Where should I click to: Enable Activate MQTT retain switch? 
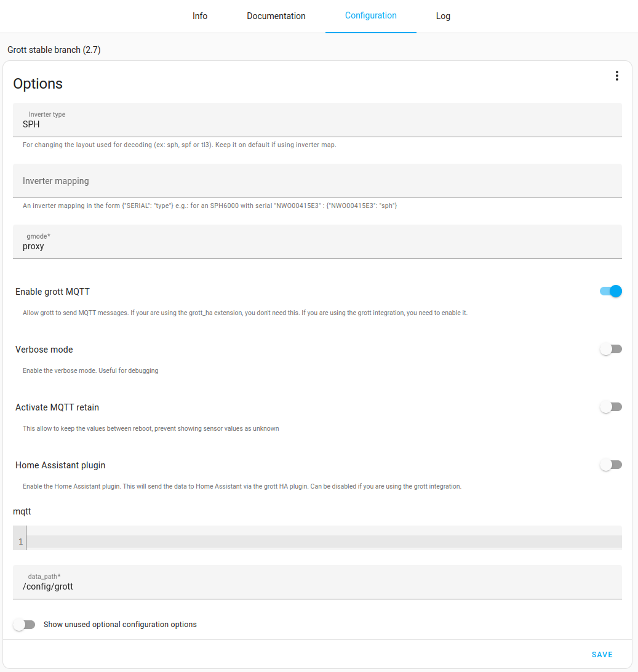[610, 407]
